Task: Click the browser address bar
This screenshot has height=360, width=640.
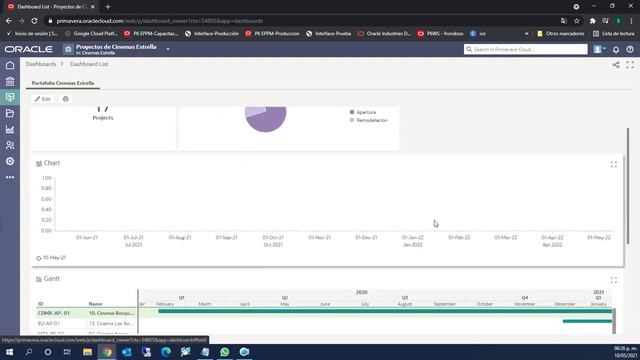Action: (x=302, y=21)
